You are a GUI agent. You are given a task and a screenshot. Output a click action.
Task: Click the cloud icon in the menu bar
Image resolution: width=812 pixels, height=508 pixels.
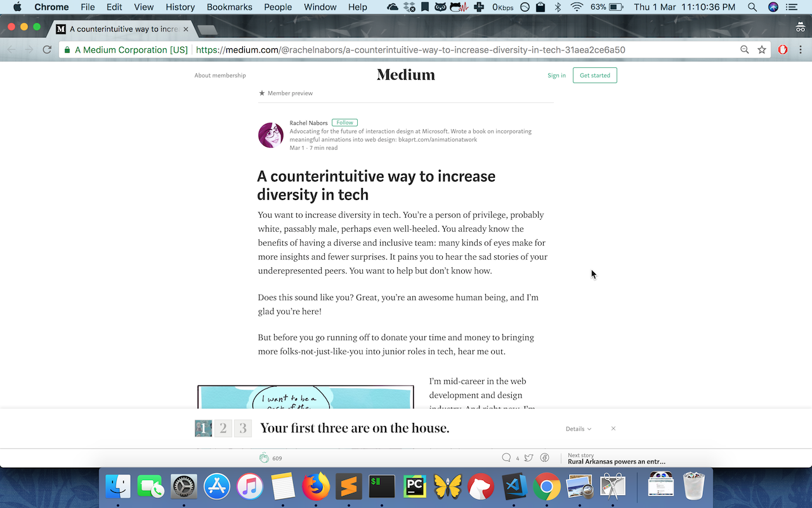393,7
